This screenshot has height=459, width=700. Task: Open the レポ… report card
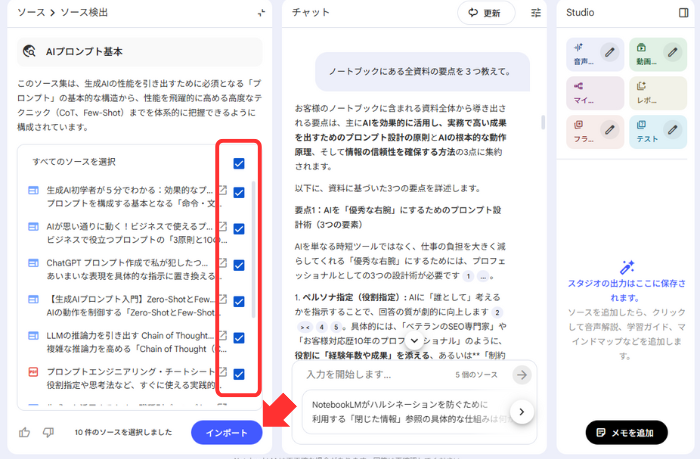tap(658, 93)
